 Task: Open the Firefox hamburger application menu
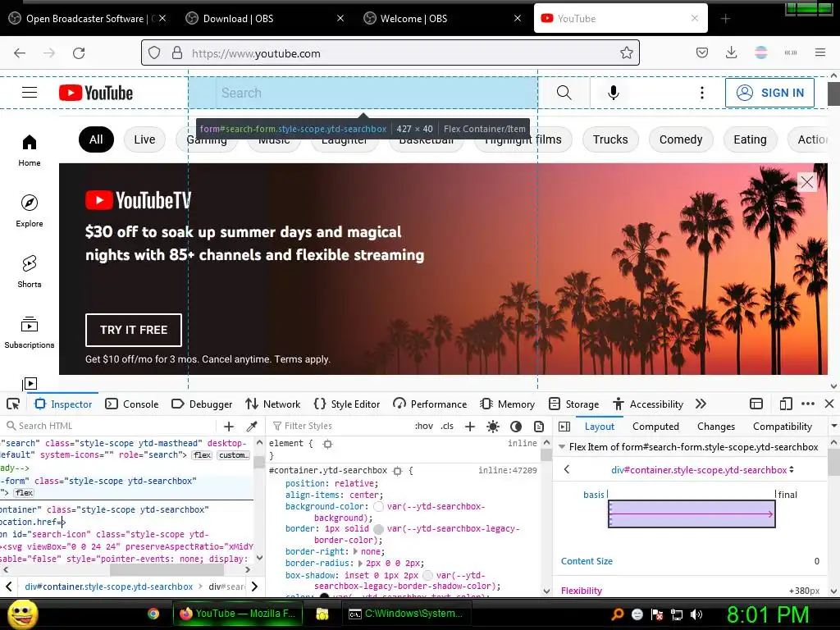click(x=820, y=52)
